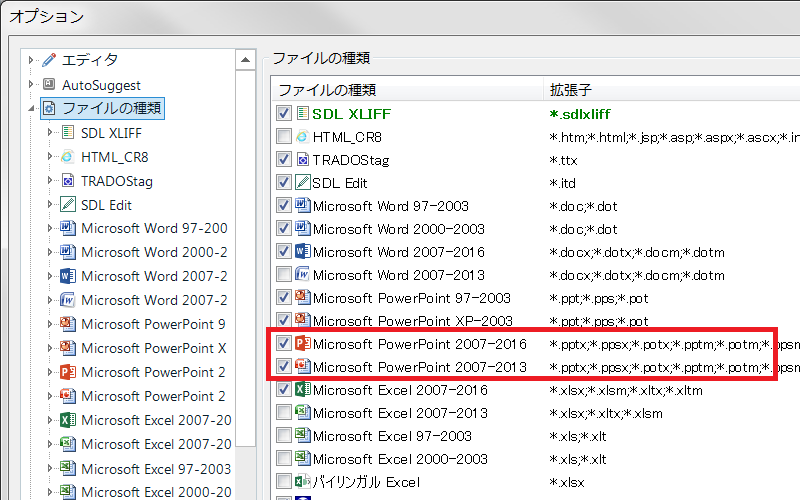Collapse the ファイルの種類 tree node

point(31,108)
